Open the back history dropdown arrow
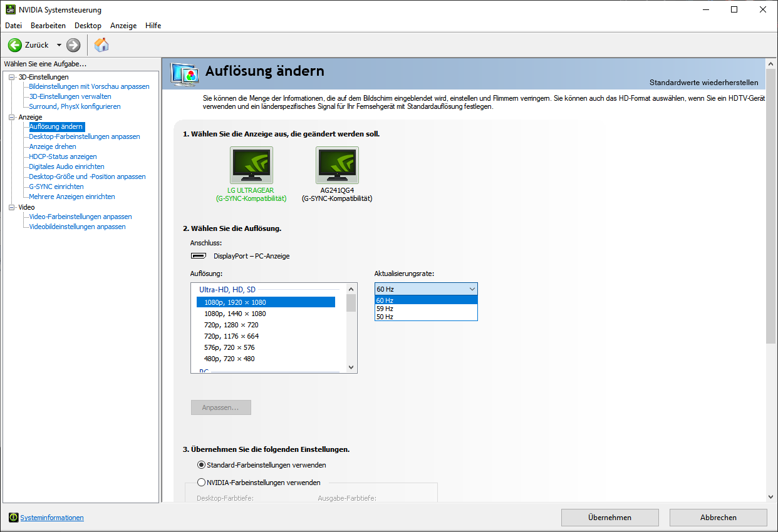 click(x=59, y=45)
